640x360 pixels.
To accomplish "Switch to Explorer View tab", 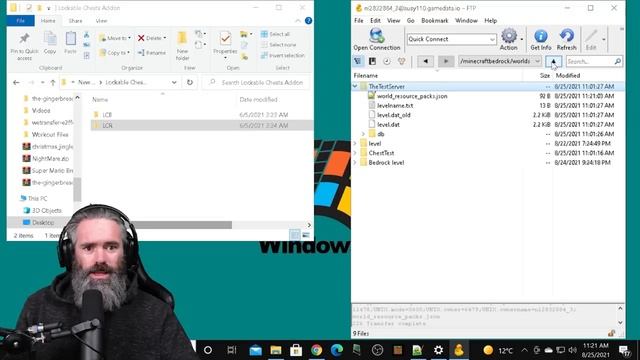I will 101,21.
